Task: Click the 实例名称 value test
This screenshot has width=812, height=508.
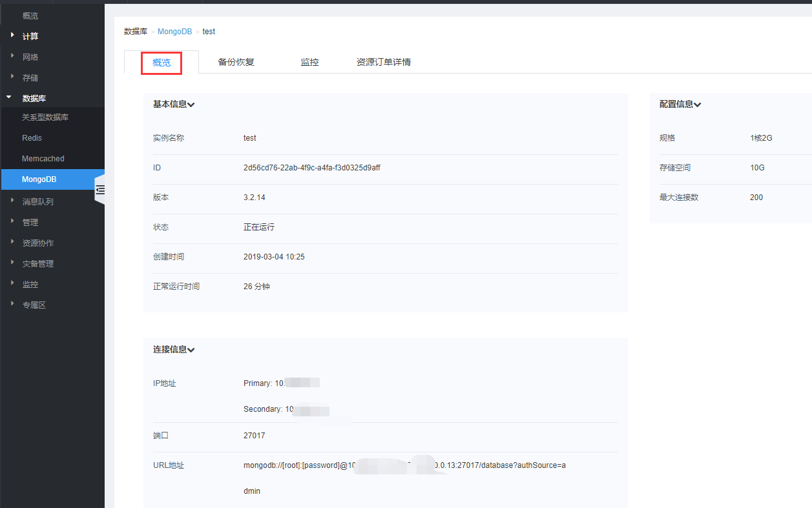Action: click(x=250, y=138)
